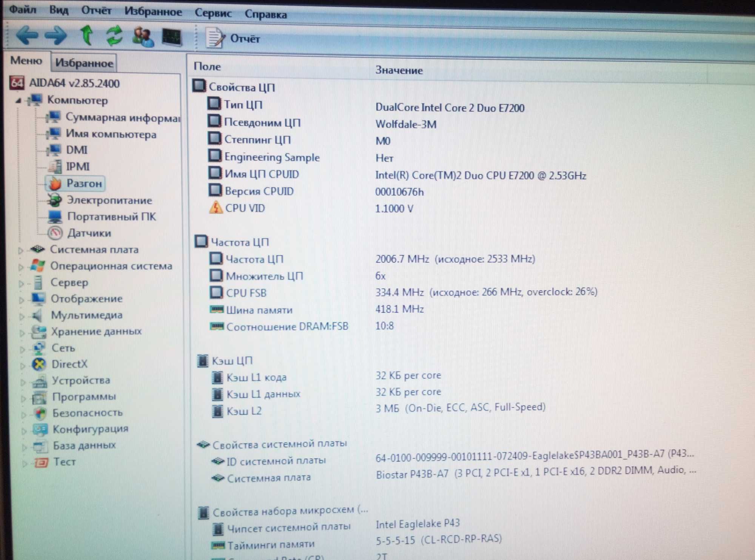Click the Сервер tower icon

(38, 282)
